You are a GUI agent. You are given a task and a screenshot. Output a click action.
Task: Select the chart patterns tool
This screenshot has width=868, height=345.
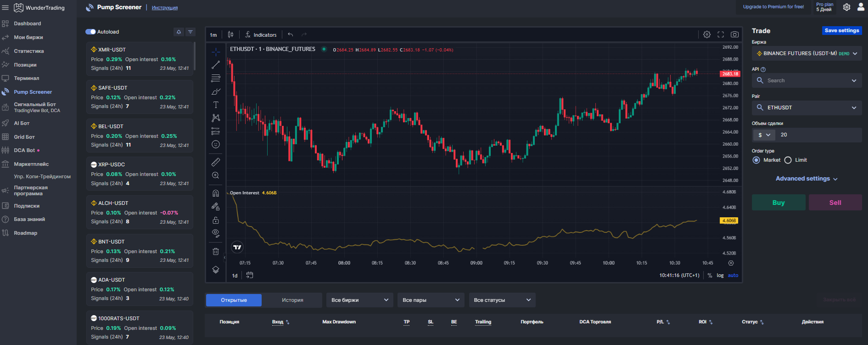(x=216, y=118)
